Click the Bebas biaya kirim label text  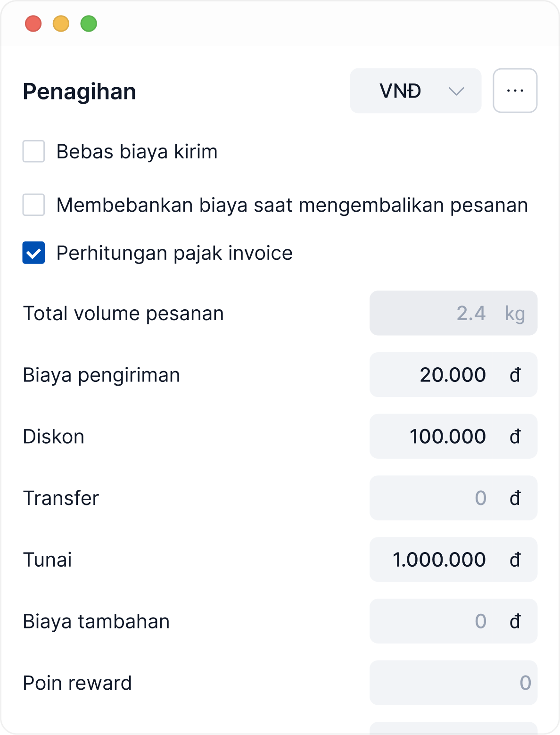tap(137, 152)
